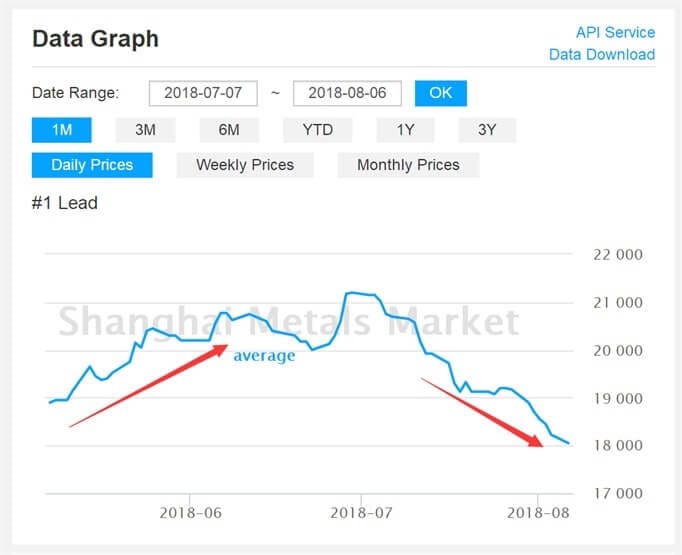Edit the start date 2018-07-07 field

click(203, 93)
